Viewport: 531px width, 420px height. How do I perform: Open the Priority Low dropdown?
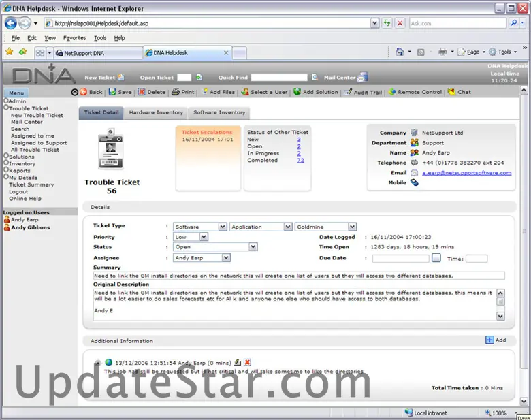204,237
